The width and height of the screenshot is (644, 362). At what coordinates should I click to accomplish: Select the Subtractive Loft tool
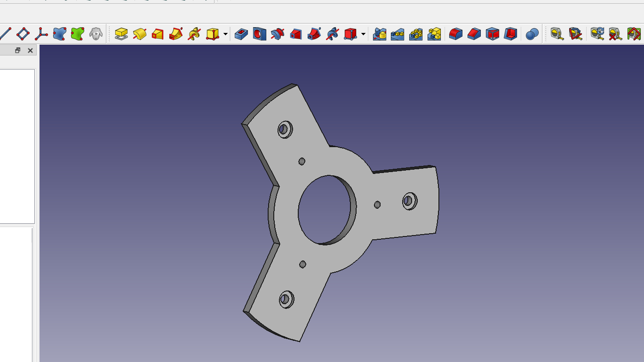(x=296, y=34)
